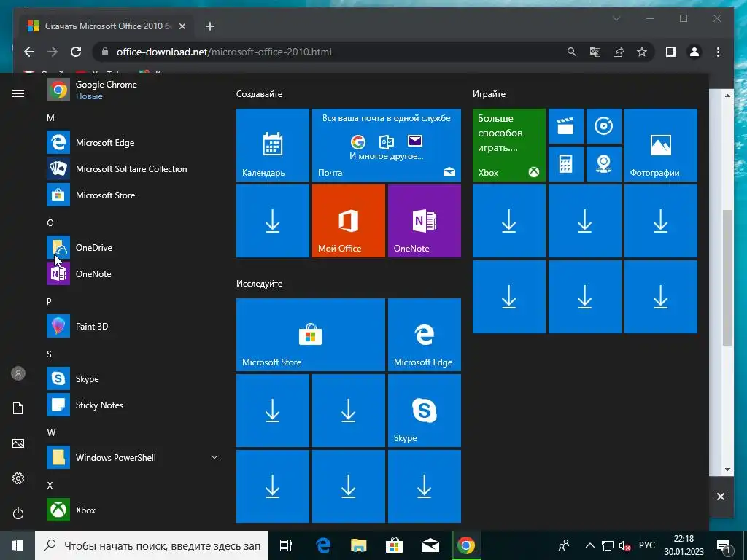
Task: Open the Maps camera-pin small tile
Action: 603,164
